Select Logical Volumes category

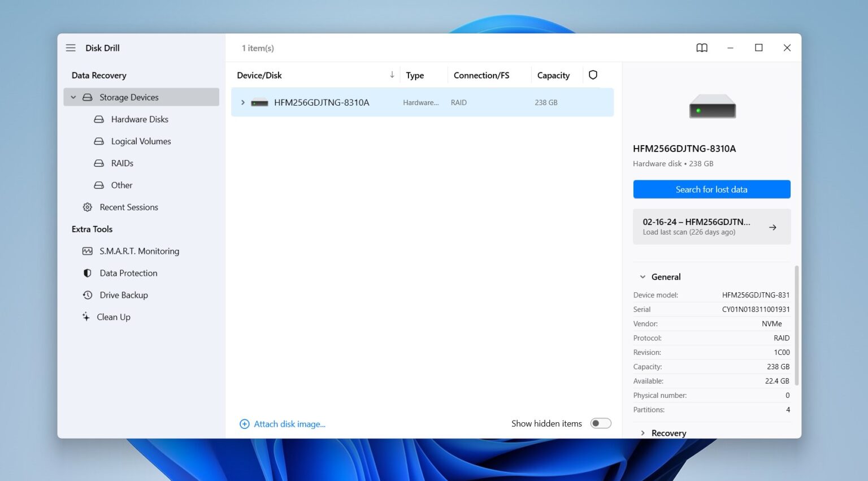click(141, 141)
